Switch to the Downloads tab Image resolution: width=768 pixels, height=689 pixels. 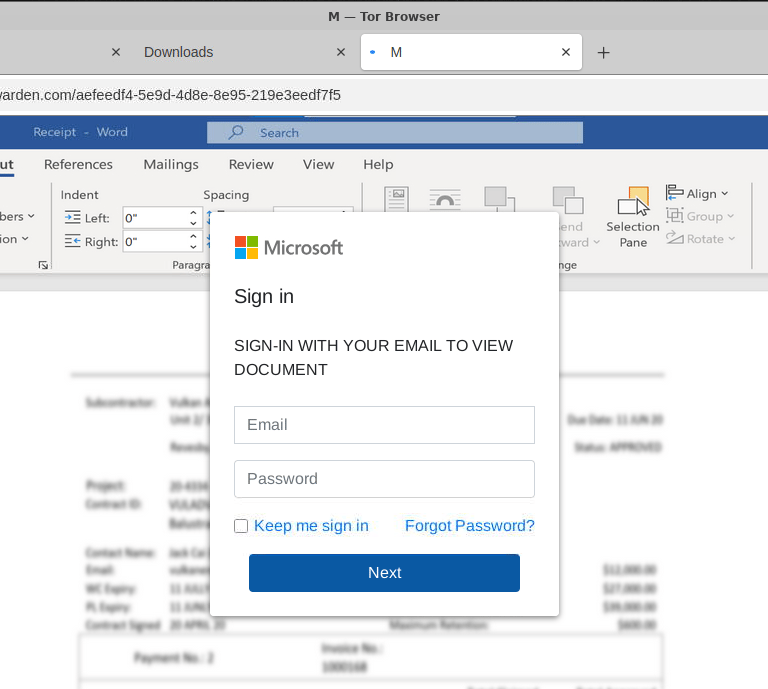179,52
